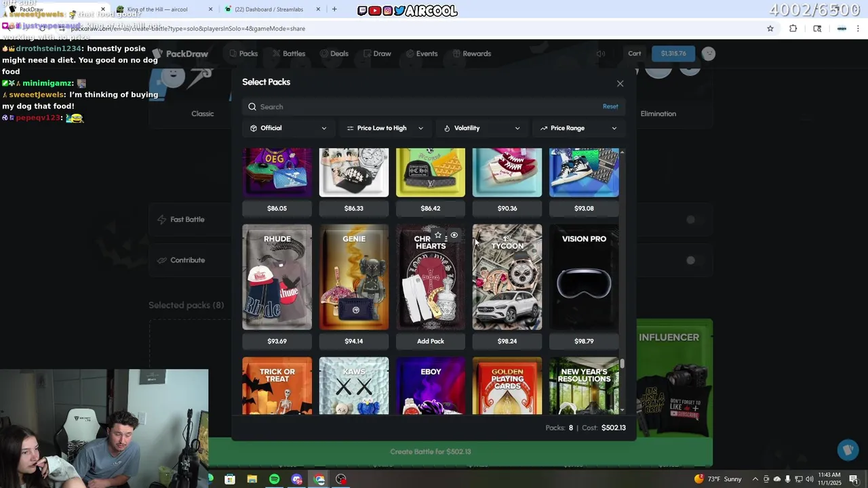The height and width of the screenshot is (488, 868).
Task: Show hidden system tray icons
Action: tap(755, 479)
